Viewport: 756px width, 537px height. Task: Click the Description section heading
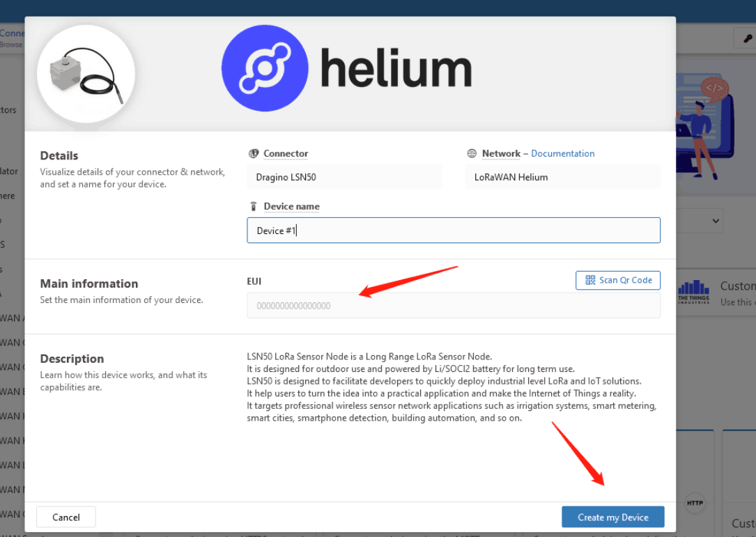click(72, 359)
